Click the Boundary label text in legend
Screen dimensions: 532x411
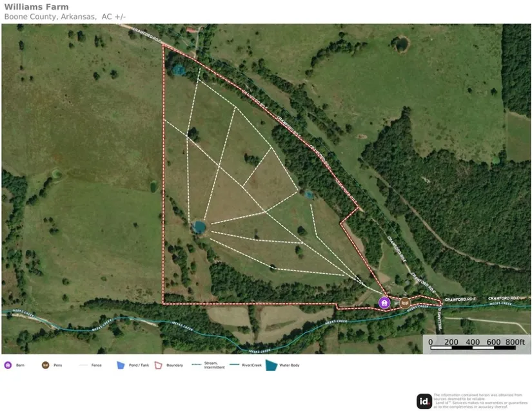(175, 365)
